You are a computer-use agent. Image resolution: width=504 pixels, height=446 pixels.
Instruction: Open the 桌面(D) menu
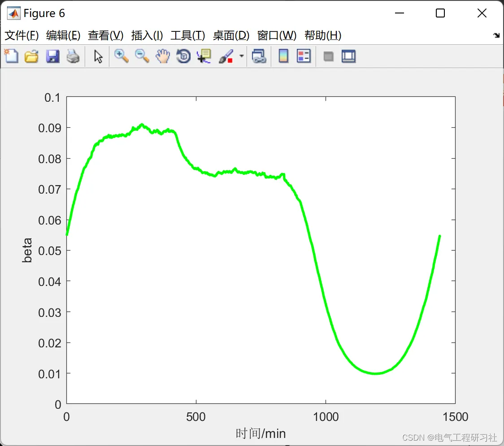coord(231,35)
